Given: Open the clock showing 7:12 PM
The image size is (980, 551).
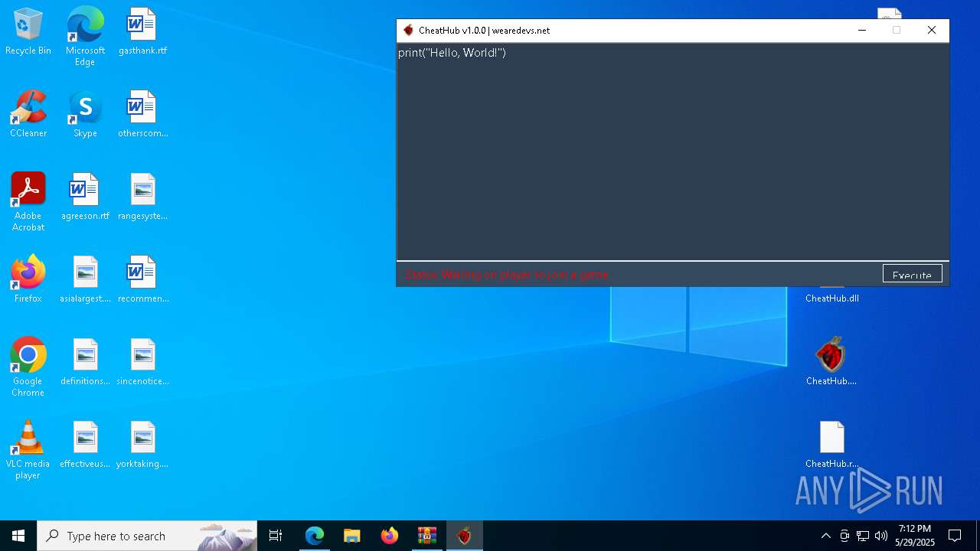Looking at the screenshot, I should (x=915, y=536).
